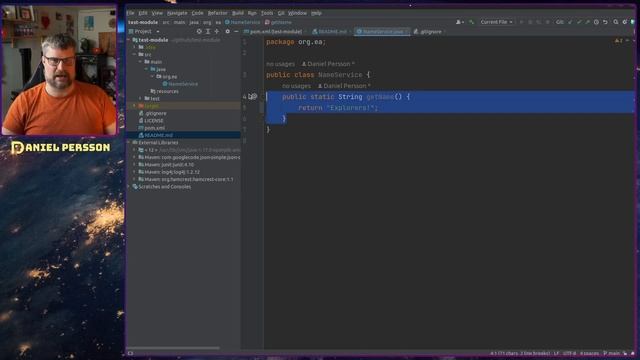The width and height of the screenshot is (640, 360).
Task: Expand the test folder
Action: [x=141, y=99]
